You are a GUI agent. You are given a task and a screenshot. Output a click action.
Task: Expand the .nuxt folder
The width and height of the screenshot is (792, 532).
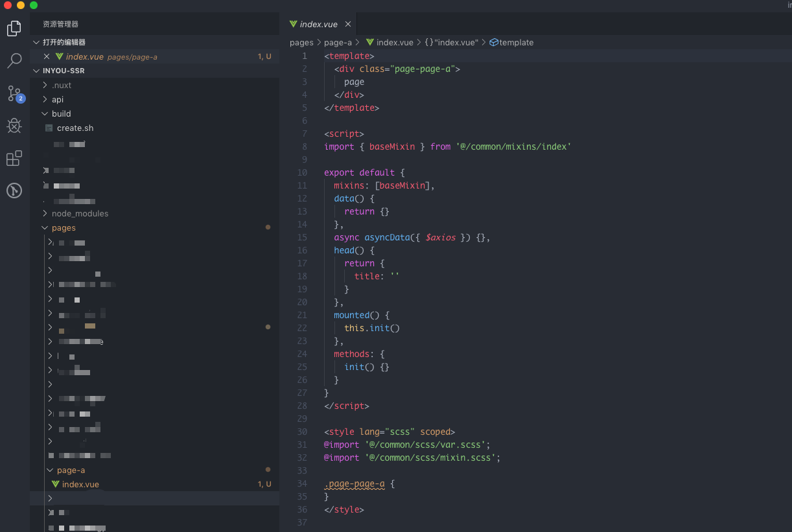click(x=62, y=86)
